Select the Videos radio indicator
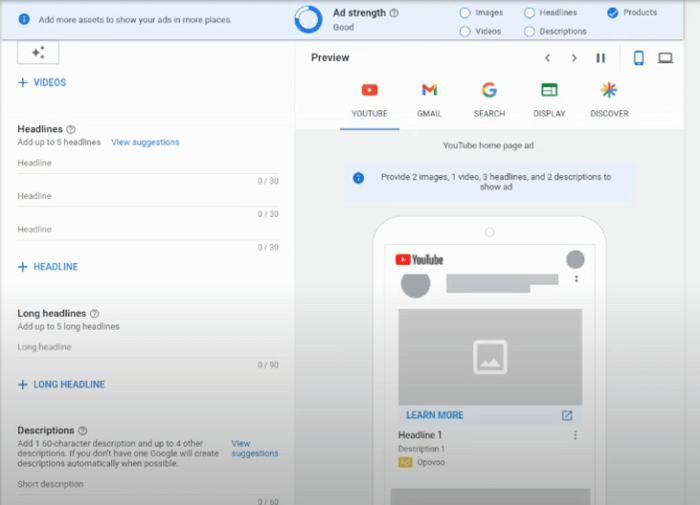Screen dimensions: 700x505 [x=465, y=31]
